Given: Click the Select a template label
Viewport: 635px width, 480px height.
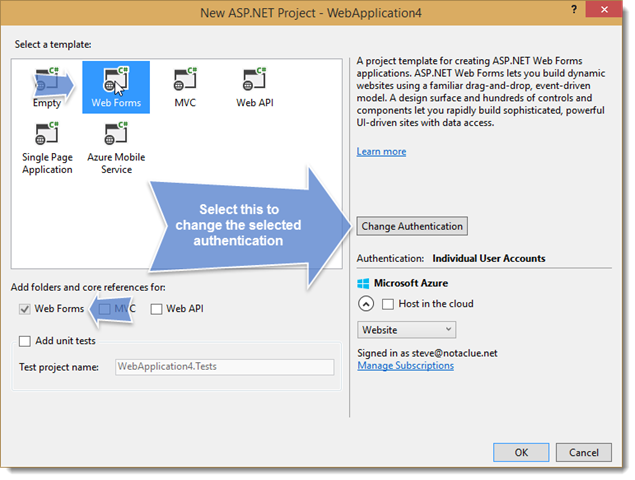Looking at the screenshot, I should click(53, 44).
